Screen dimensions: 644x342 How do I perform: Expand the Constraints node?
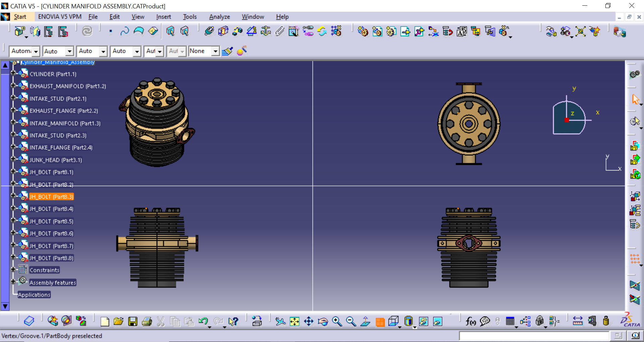click(13, 269)
